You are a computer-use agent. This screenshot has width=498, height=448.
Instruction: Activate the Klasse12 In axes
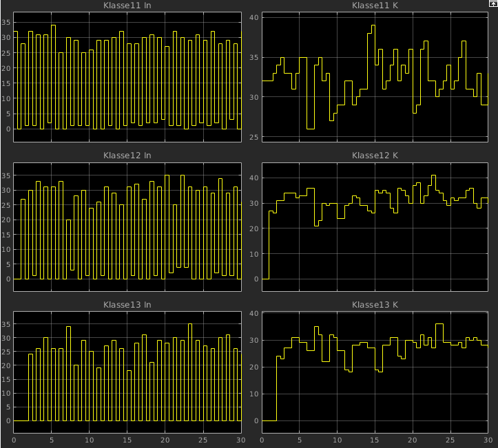pos(127,226)
